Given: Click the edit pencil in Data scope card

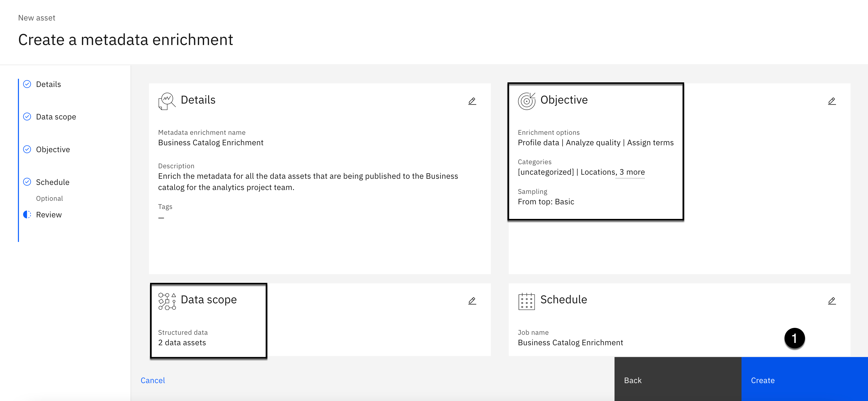Looking at the screenshot, I should (472, 301).
